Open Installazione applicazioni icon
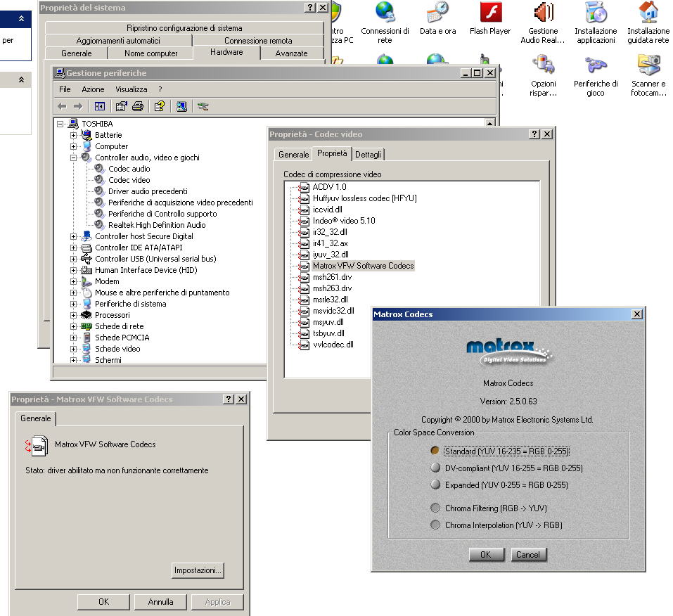 (x=596, y=23)
